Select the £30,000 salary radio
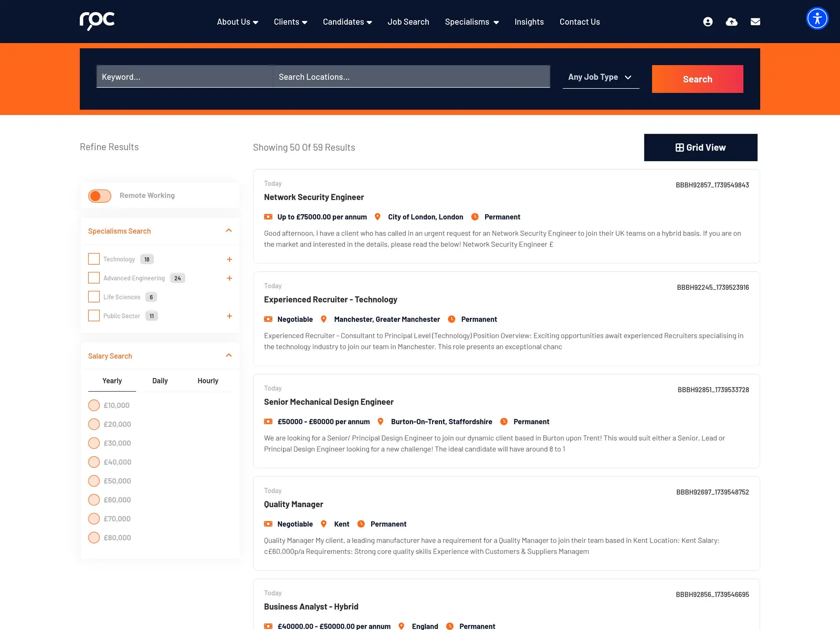The width and height of the screenshot is (840, 630). coord(94,443)
